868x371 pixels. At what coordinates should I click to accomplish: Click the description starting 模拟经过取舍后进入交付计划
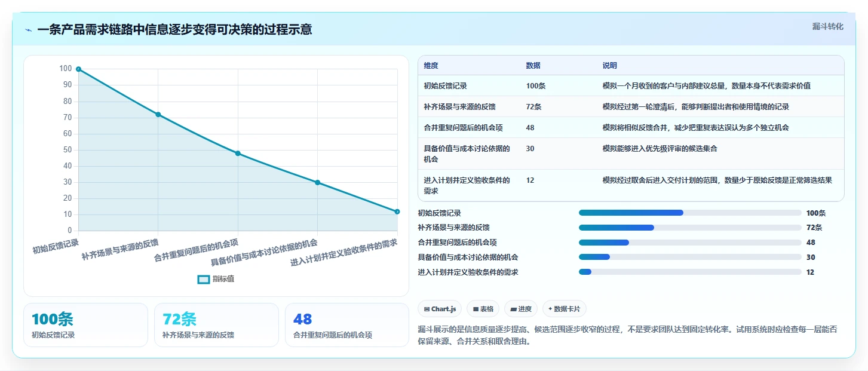click(717, 180)
